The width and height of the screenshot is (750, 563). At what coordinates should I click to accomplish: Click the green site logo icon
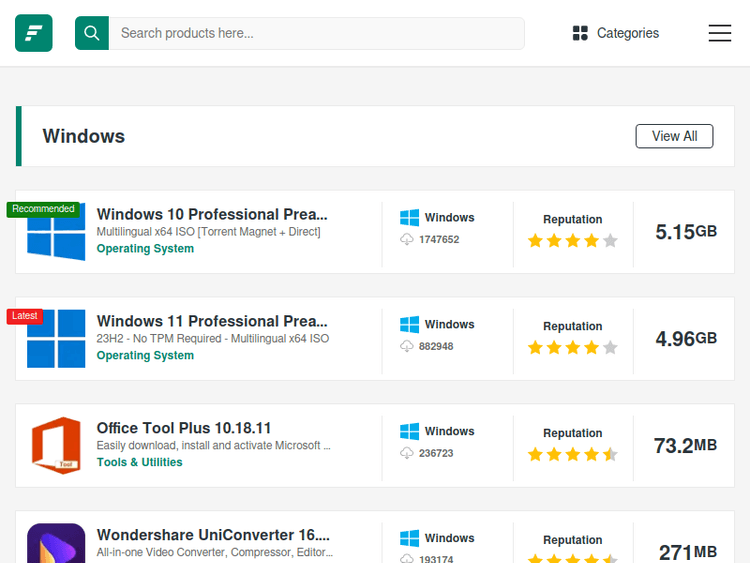(33, 33)
